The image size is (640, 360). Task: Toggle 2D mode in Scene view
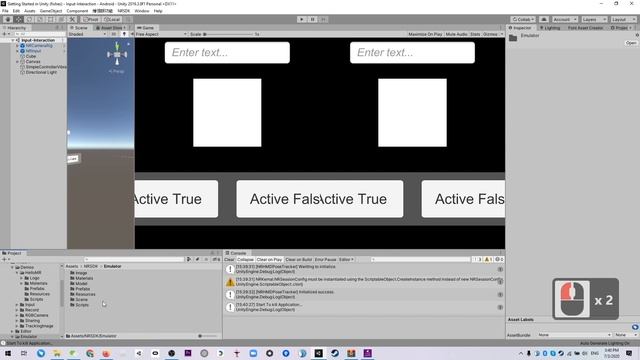(x=114, y=34)
